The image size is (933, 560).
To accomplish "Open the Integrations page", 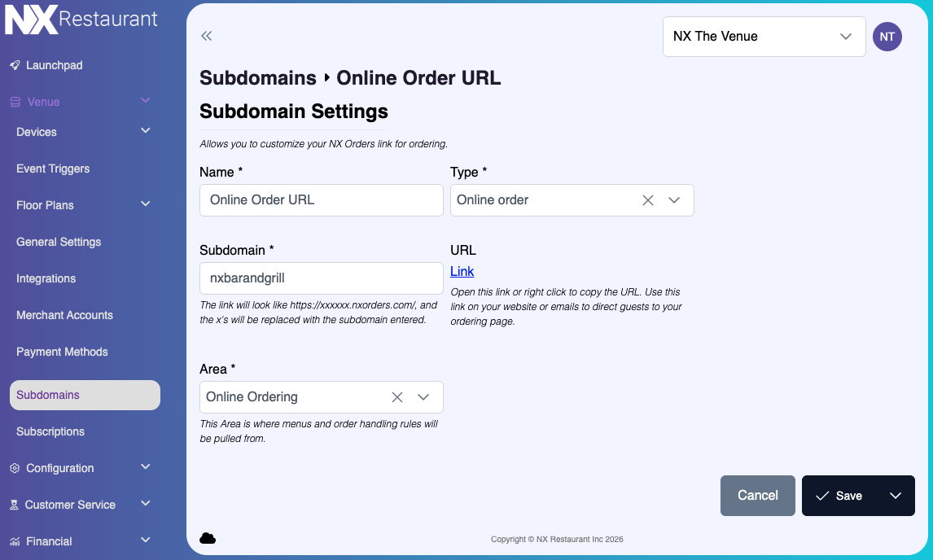I will click(46, 278).
